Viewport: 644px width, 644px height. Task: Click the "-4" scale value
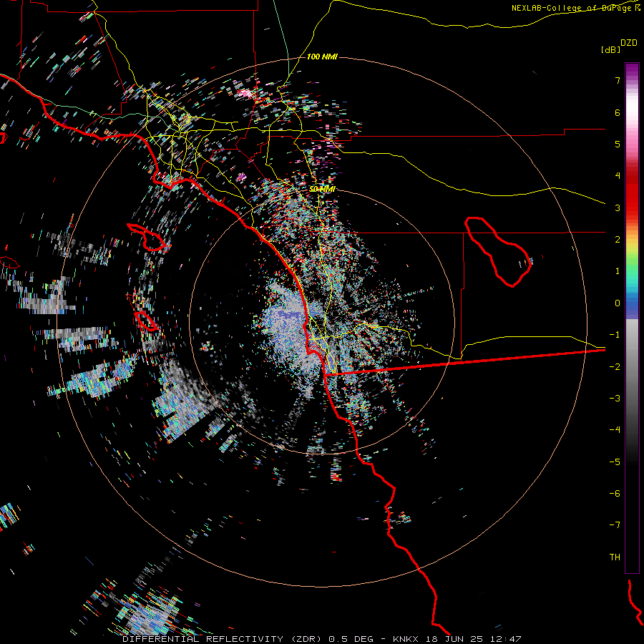pos(615,430)
